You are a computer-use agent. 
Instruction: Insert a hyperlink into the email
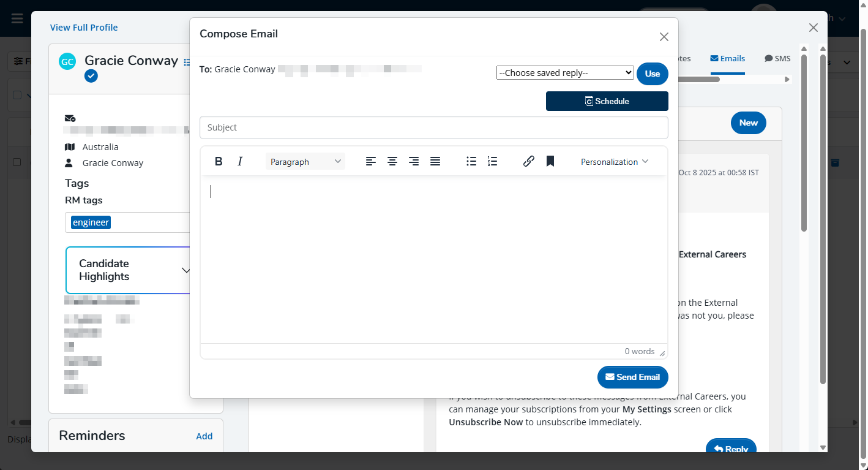pos(529,162)
